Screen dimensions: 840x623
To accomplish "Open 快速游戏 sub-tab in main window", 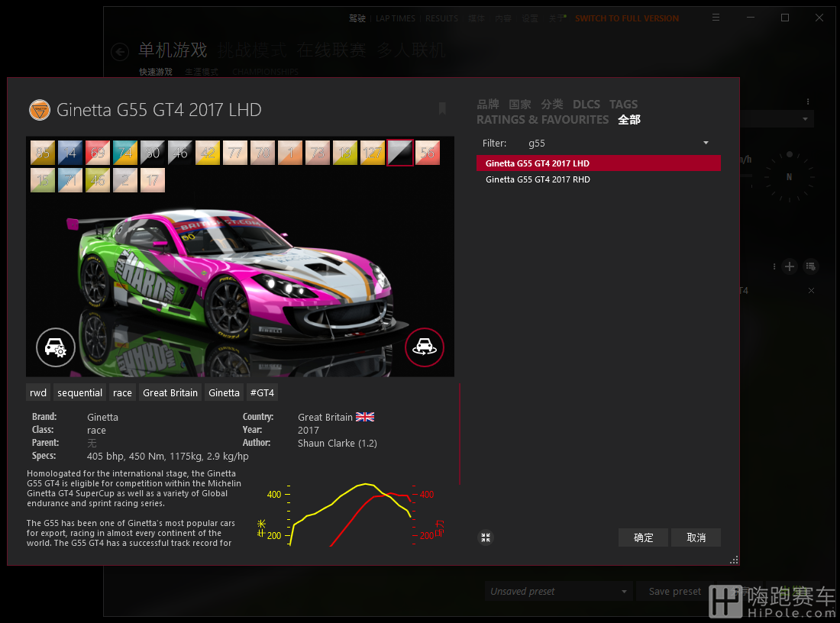I will coord(156,72).
